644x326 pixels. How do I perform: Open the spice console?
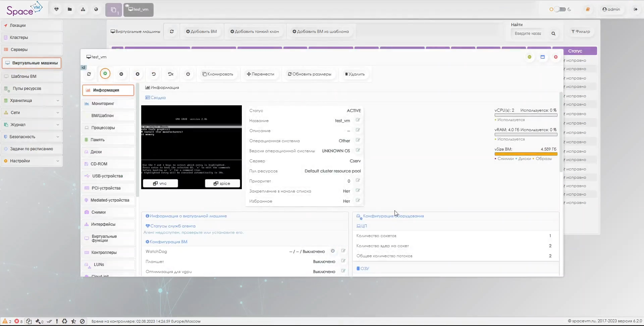click(x=222, y=183)
